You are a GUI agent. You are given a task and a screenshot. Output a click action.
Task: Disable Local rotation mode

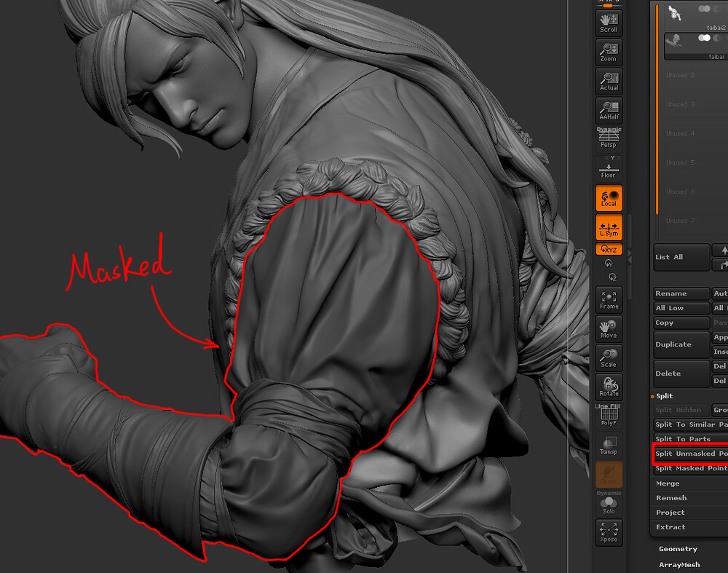[x=609, y=198]
